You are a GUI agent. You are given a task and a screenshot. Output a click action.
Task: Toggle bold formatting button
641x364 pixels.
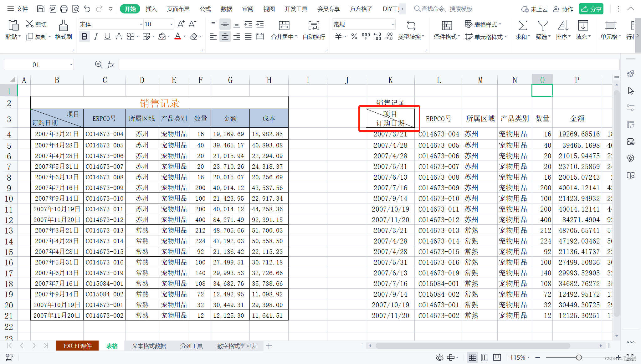pos(85,37)
